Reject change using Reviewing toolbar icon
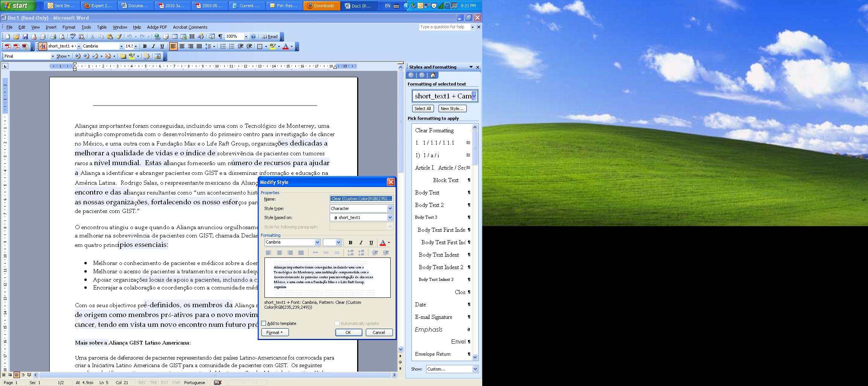 pos(107,56)
